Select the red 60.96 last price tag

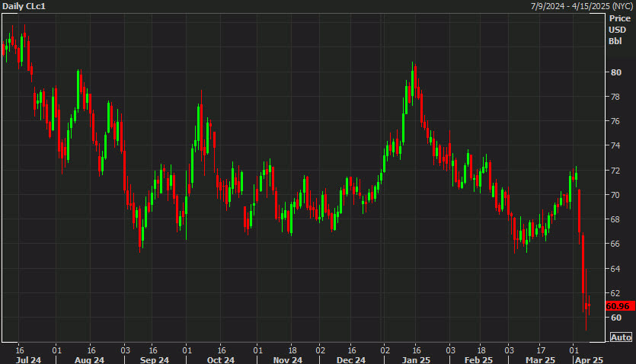[620, 306]
